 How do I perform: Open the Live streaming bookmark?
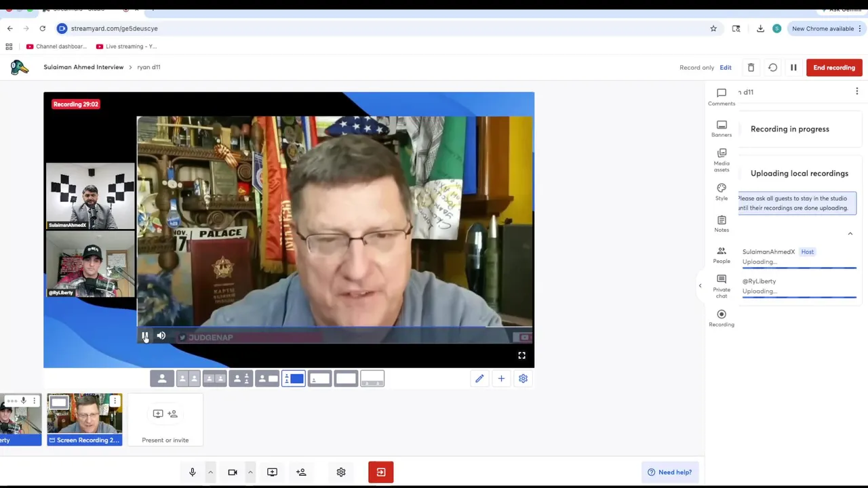[127, 46]
